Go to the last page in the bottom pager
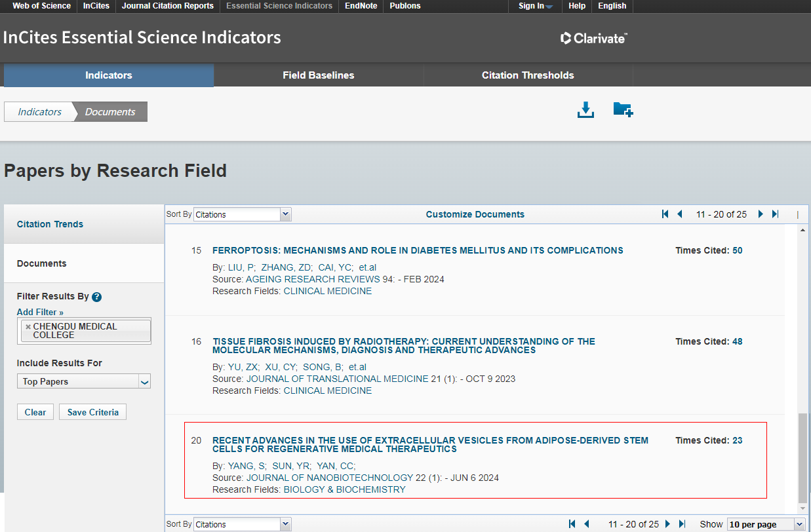Screen dimensions: 811x532 click(682, 524)
